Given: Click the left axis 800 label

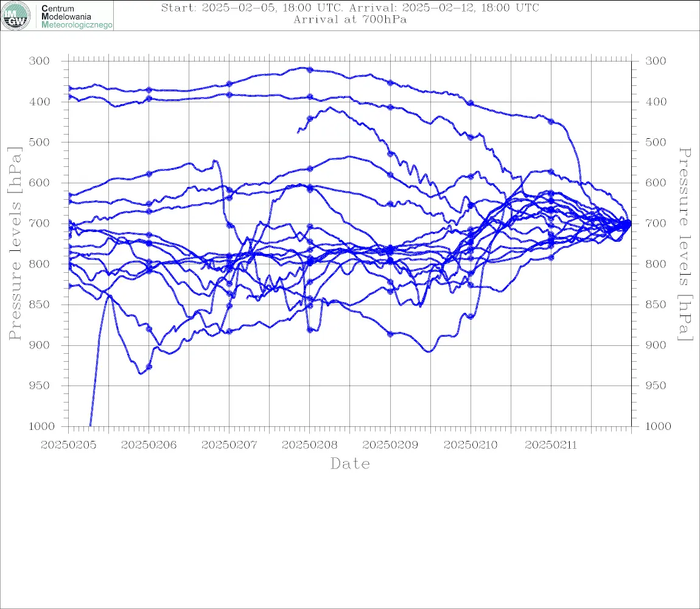Looking at the screenshot, I should click(x=40, y=264).
